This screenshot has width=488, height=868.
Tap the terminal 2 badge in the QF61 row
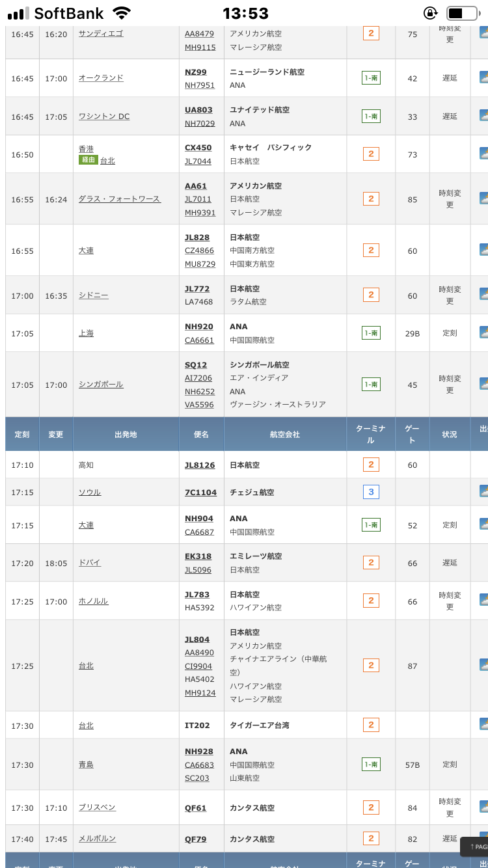coord(371,807)
